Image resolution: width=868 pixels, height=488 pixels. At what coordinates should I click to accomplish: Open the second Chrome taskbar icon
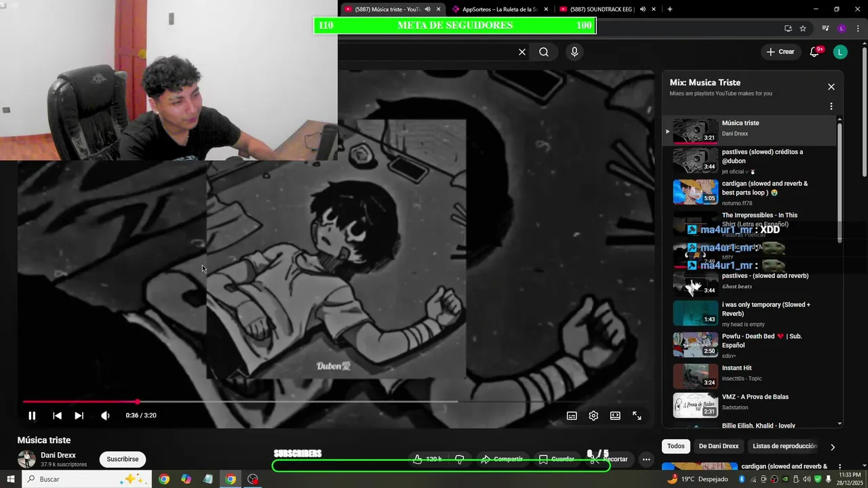tap(231, 479)
